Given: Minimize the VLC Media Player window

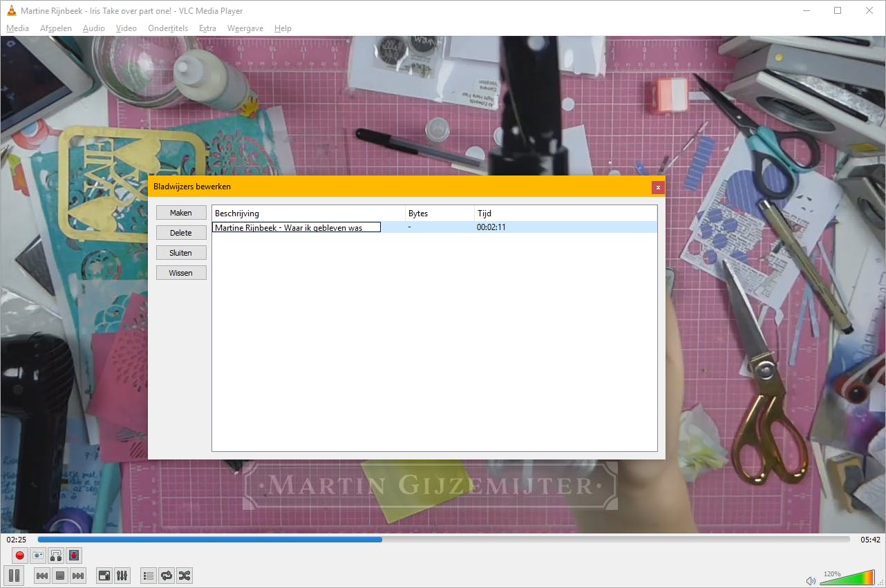Looking at the screenshot, I should click(x=806, y=10).
